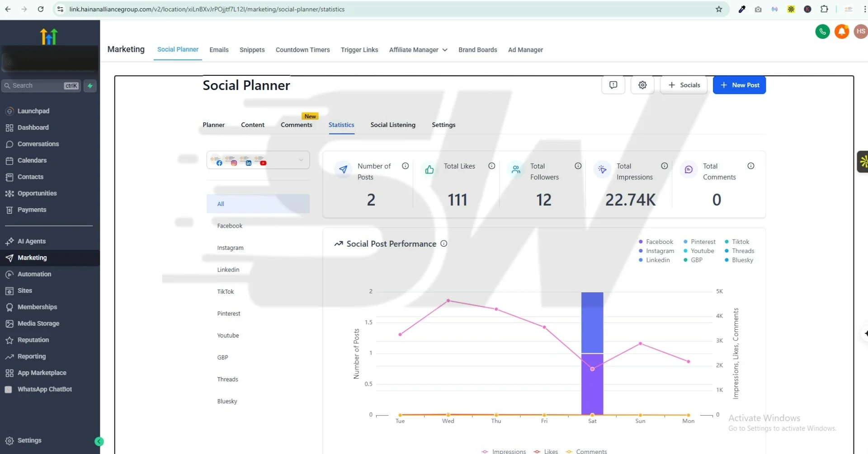Switch to the Social Listening tab

point(392,125)
